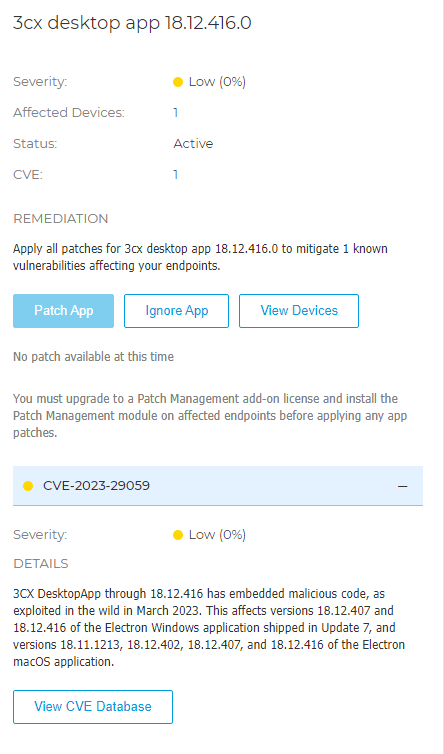Screen dimensions: 444x754
Task: Click the remediation instruction 'Apply all patches' text
Action: pyautogui.click(x=200, y=257)
